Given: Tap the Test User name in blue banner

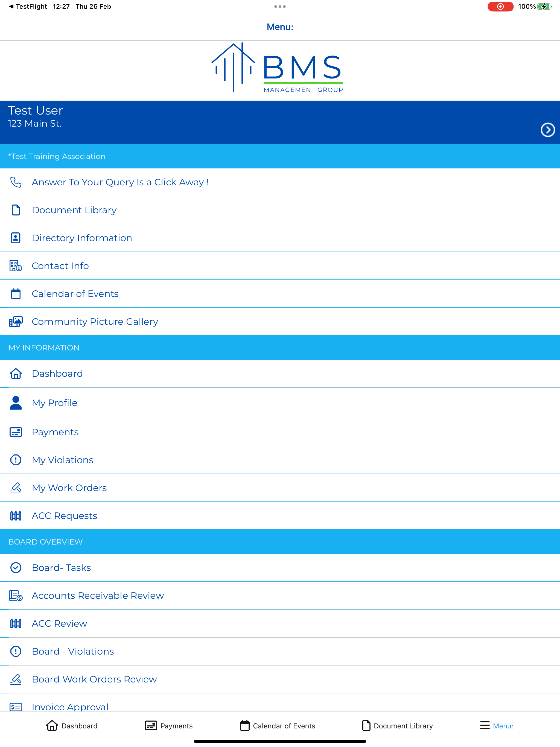Looking at the screenshot, I should click(36, 110).
